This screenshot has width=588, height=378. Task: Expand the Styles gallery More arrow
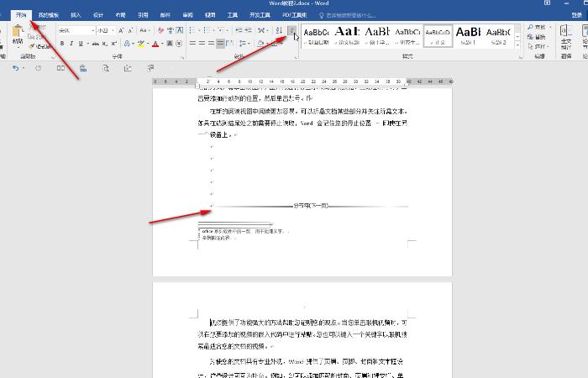517,45
